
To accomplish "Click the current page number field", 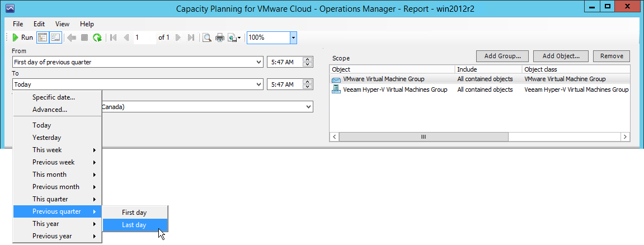I will click(144, 37).
